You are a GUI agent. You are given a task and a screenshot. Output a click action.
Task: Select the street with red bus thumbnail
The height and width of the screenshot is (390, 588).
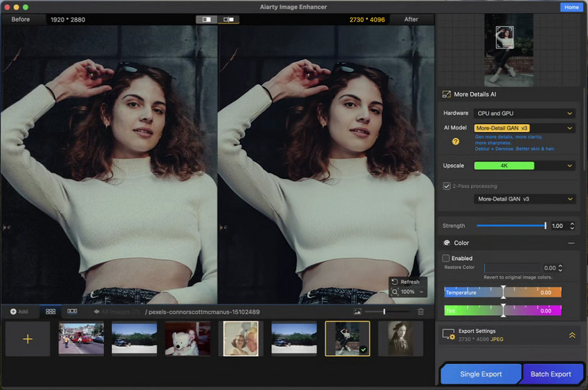point(81,339)
